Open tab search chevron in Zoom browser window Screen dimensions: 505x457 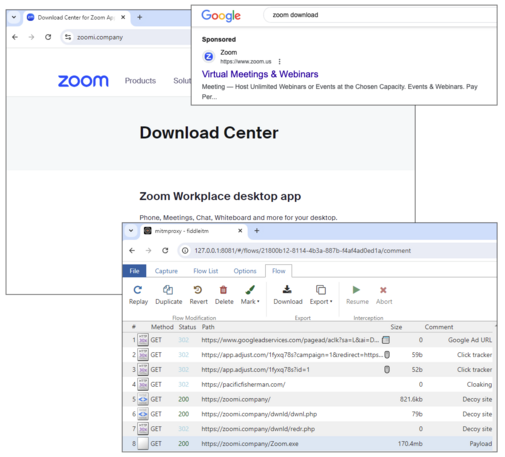coord(14,17)
